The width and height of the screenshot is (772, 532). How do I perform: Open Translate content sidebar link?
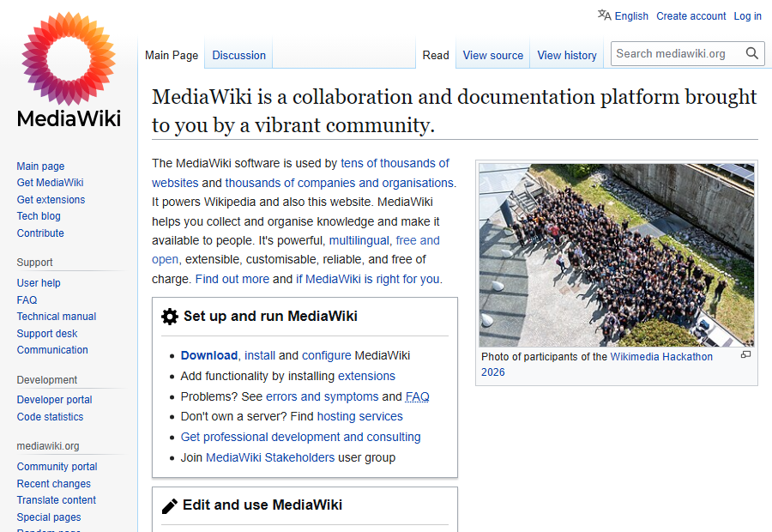pos(56,500)
